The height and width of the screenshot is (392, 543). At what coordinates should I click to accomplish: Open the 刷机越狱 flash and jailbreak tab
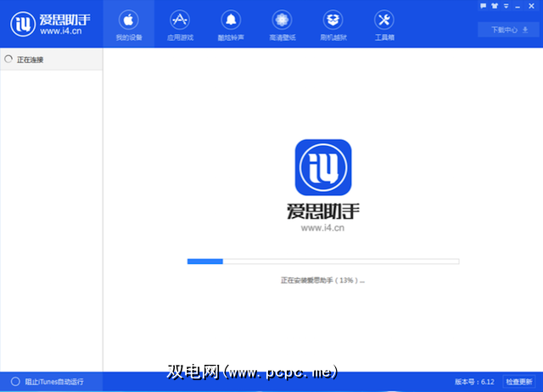coord(333,25)
